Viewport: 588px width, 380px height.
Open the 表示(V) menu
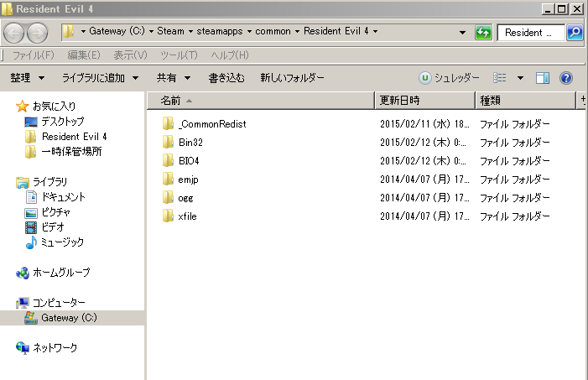[x=130, y=55]
